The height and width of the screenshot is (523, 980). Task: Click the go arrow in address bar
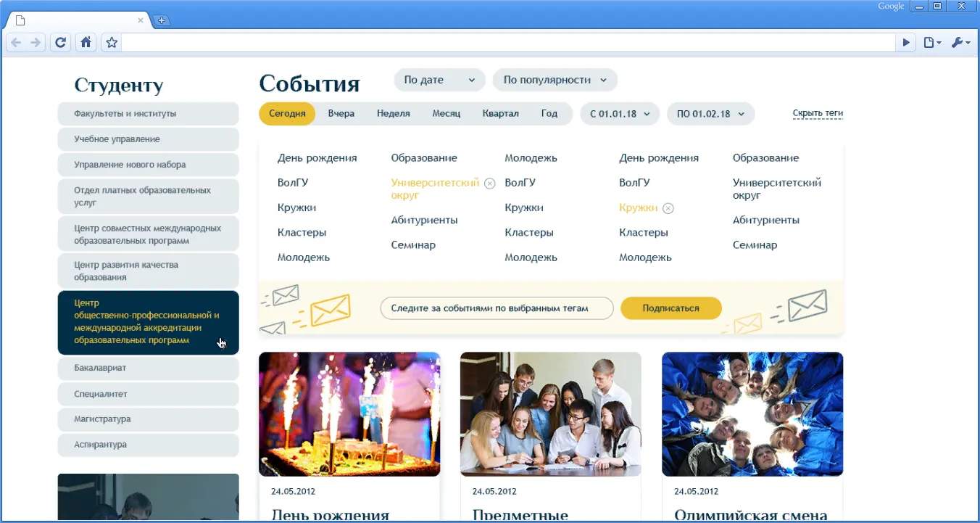point(906,43)
